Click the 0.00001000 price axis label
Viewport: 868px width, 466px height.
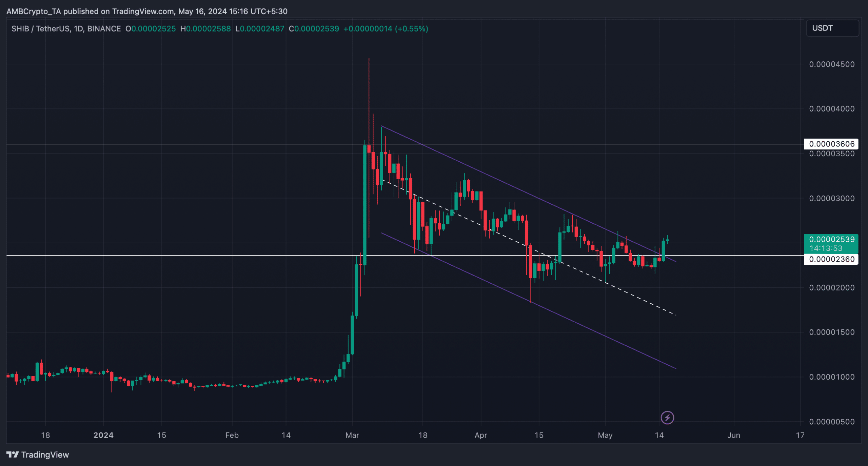coord(832,377)
